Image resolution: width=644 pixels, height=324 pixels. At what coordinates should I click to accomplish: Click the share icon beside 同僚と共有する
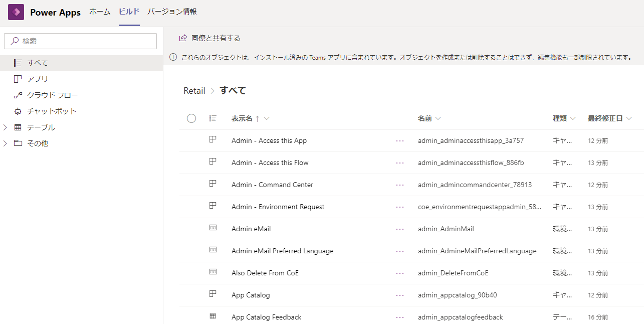point(183,38)
